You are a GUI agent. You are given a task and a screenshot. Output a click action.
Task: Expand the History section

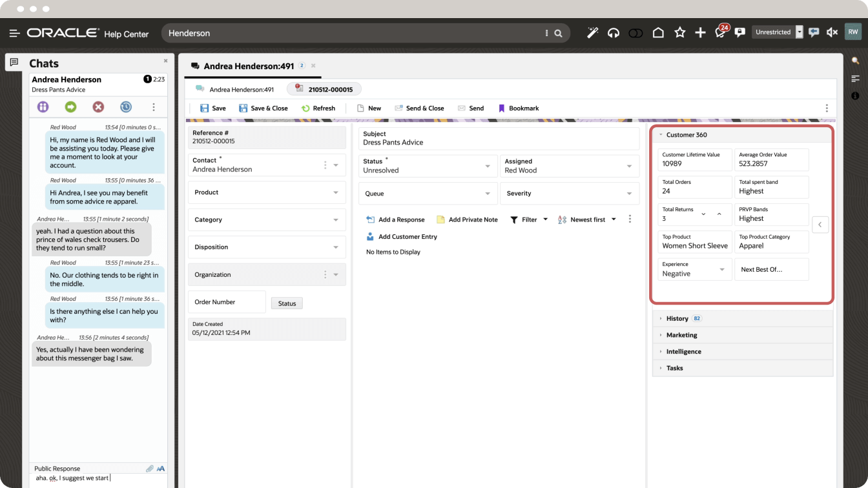pyautogui.click(x=677, y=318)
